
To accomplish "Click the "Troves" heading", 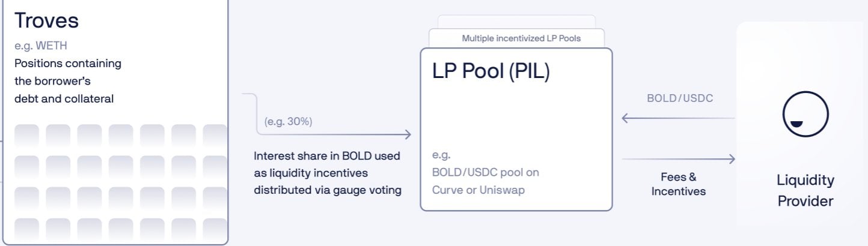I will click(x=46, y=20).
